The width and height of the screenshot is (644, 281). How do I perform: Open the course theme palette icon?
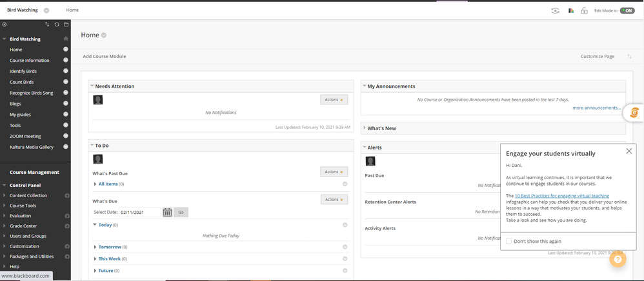click(571, 11)
